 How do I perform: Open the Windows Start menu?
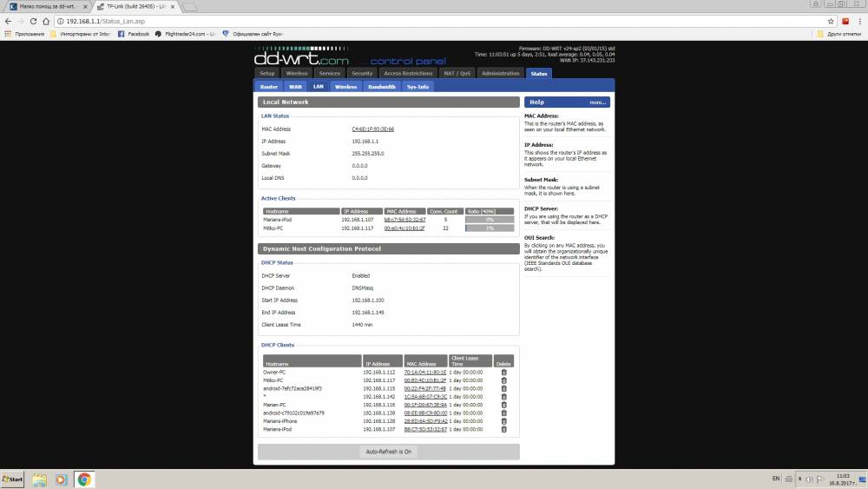click(13, 479)
